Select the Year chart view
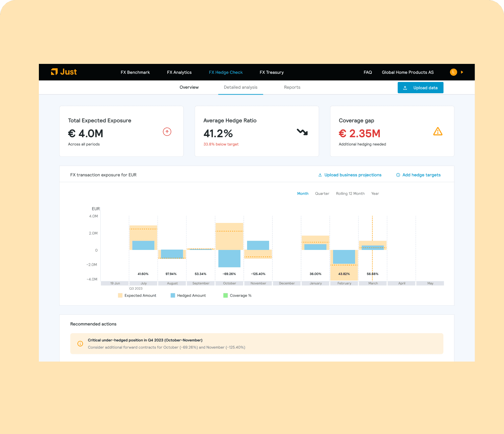Image resolution: width=504 pixels, height=434 pixels. 375,194
